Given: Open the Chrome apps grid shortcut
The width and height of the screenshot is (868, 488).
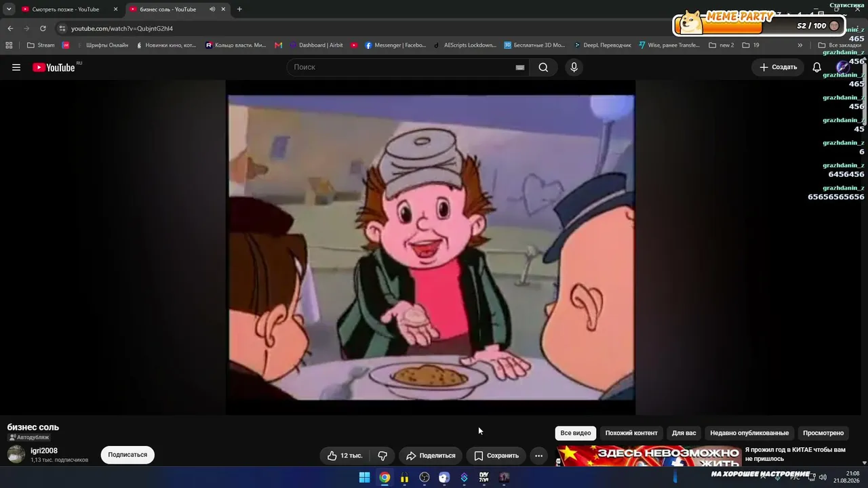Looking at the screenshot, I should [9, 45].
